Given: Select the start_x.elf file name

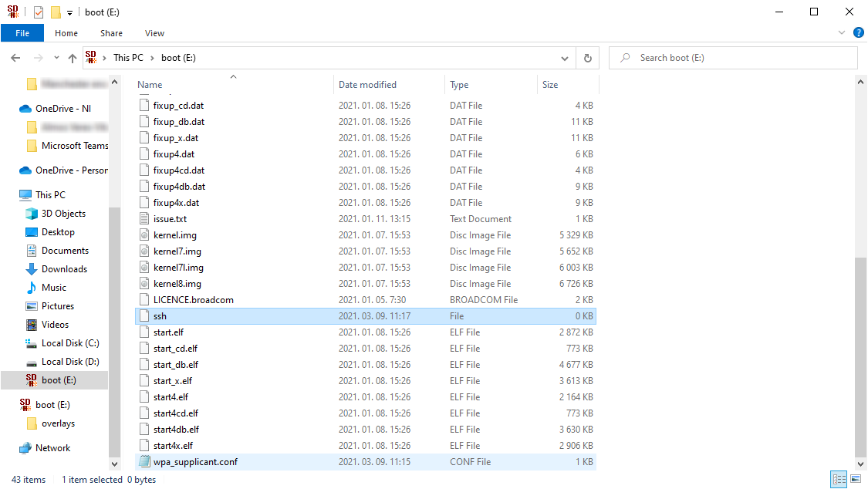Looking at the screenshot, I should [x=173, y=380].
